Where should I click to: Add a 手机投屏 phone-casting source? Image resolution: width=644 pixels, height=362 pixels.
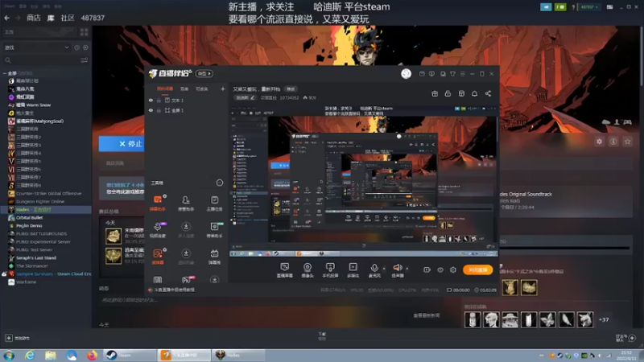330,270
